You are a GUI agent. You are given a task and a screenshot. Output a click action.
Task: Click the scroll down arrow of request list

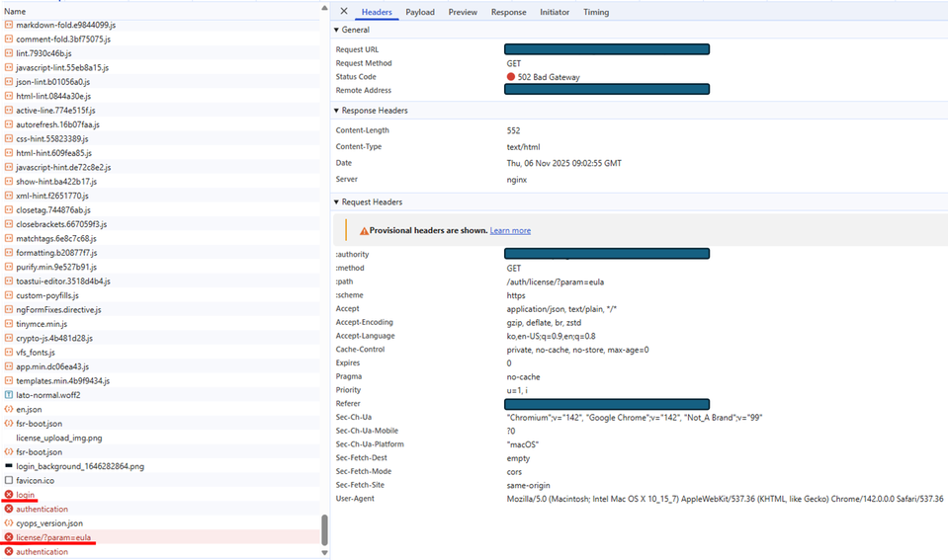pos(324,552)
